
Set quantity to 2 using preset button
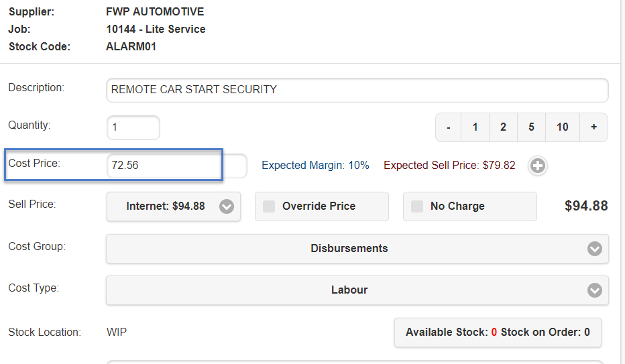(503, 127)
